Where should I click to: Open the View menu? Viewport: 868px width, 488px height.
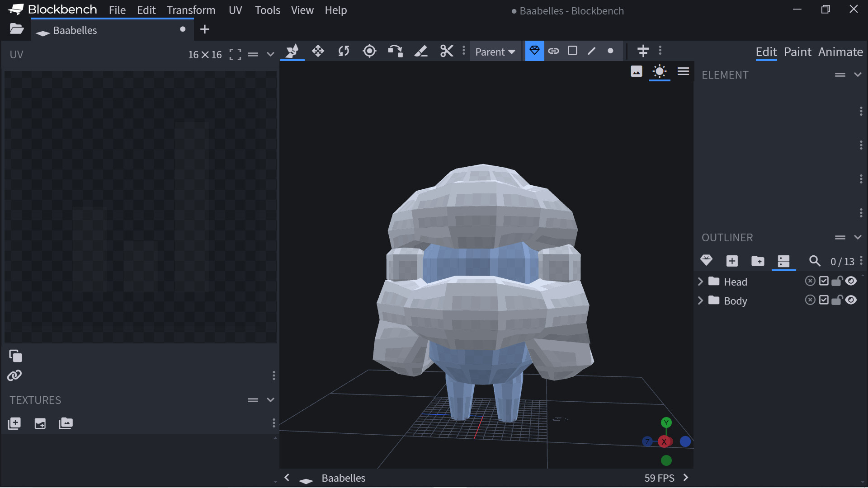(302, 10)
